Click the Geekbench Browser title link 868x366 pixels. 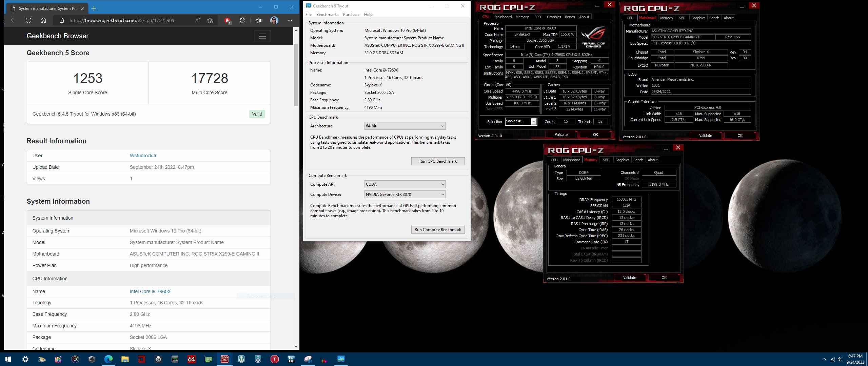pos(58,36)
